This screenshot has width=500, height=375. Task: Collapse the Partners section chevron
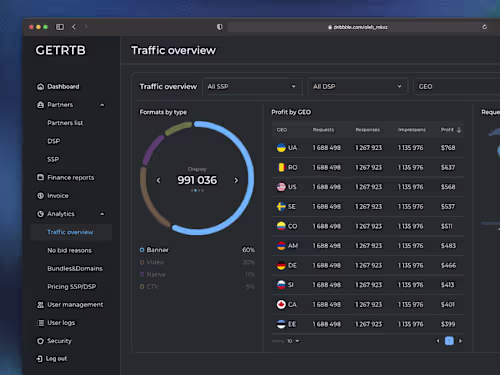(x=102, y=105)
